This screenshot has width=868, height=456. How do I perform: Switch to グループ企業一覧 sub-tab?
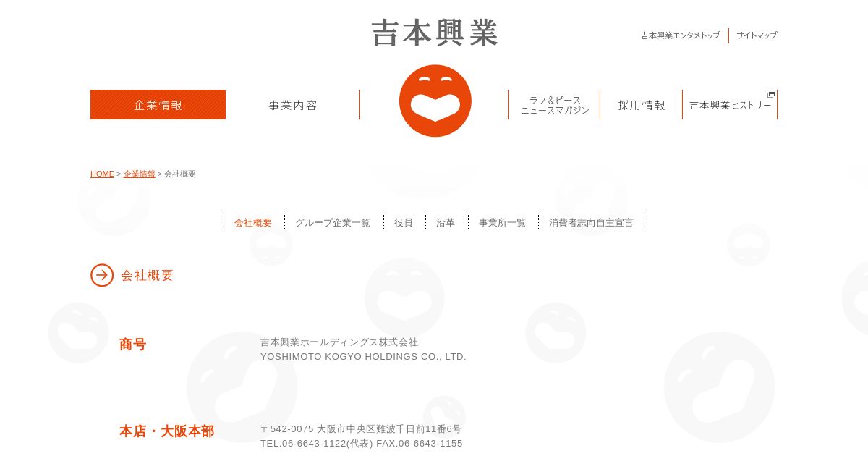pyautogui.click(x=333, y=223)
